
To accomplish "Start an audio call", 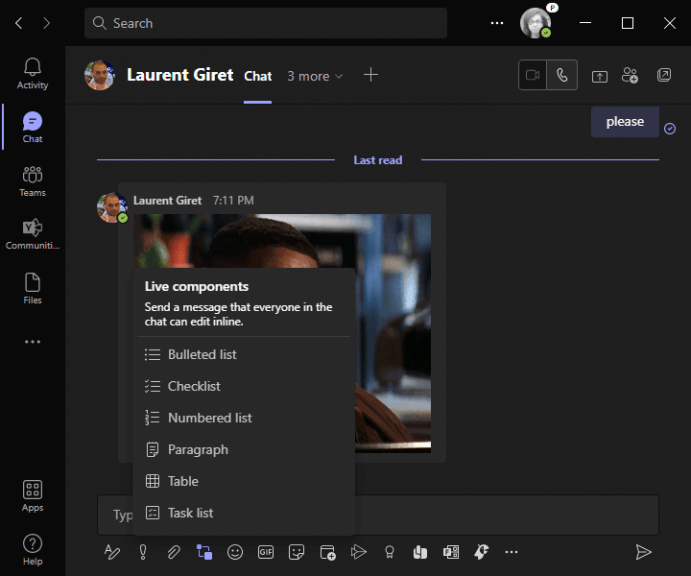I will click(x=562, y=75).
